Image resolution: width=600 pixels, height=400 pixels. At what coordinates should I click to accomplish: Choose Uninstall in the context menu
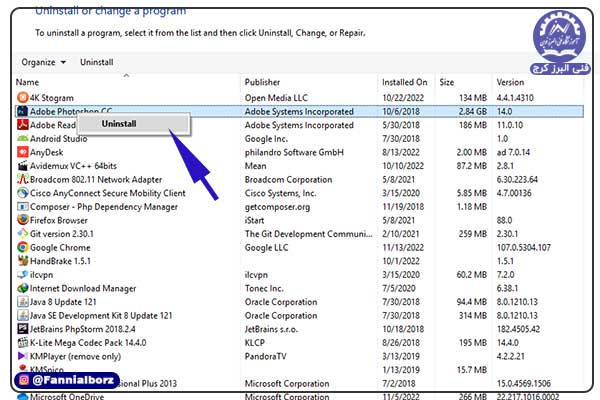[120, 124]
